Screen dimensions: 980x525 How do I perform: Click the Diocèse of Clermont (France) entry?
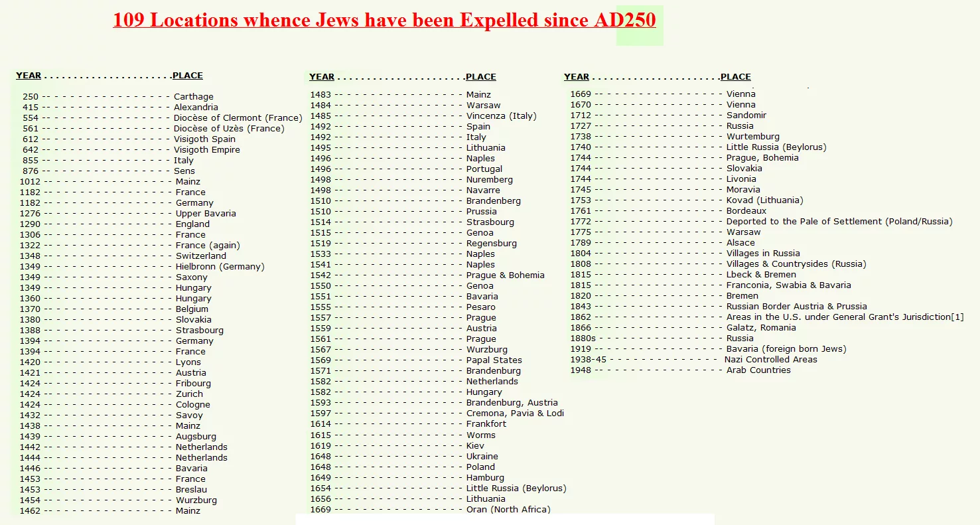tap(238, 118)
